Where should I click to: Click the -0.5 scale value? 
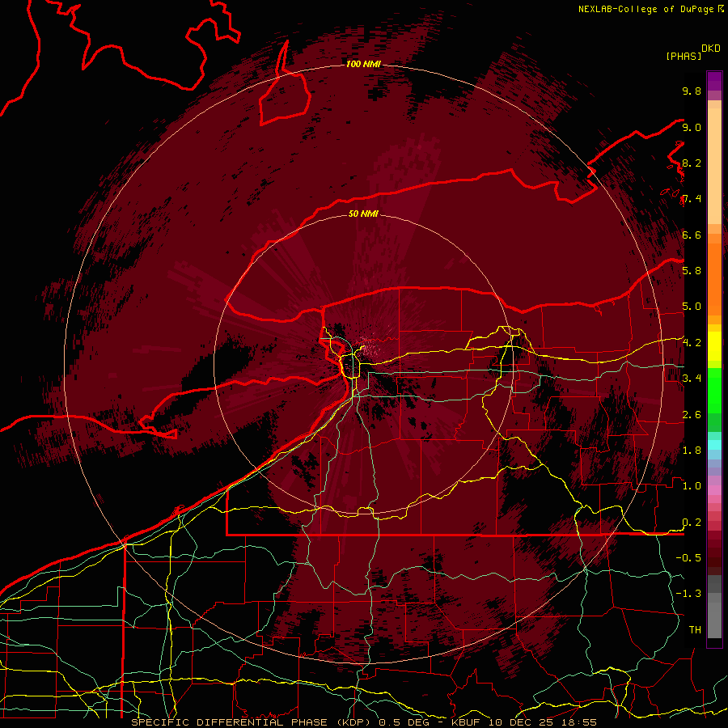[688, 558]
